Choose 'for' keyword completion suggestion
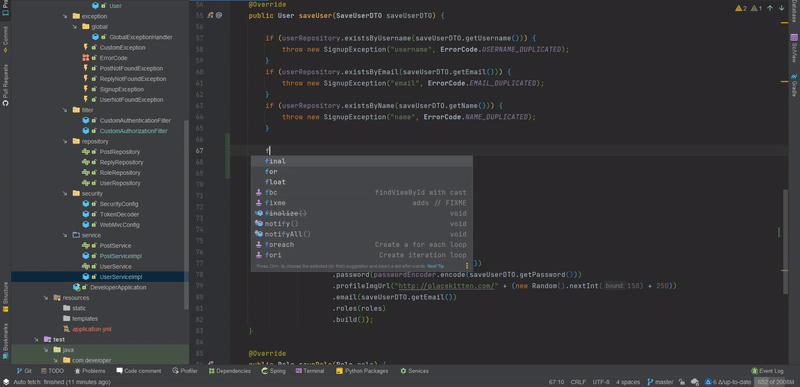 (x=362, y=172)
